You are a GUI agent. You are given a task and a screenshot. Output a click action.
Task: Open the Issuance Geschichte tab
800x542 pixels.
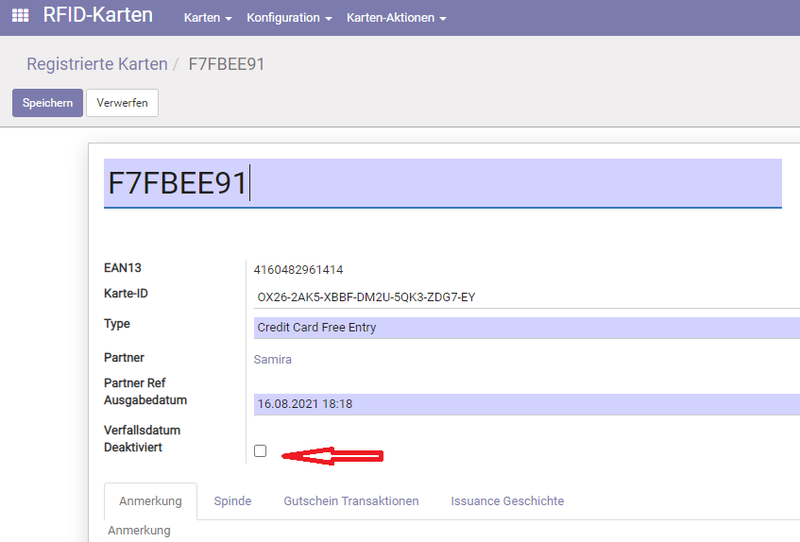(x=507, y=501)
